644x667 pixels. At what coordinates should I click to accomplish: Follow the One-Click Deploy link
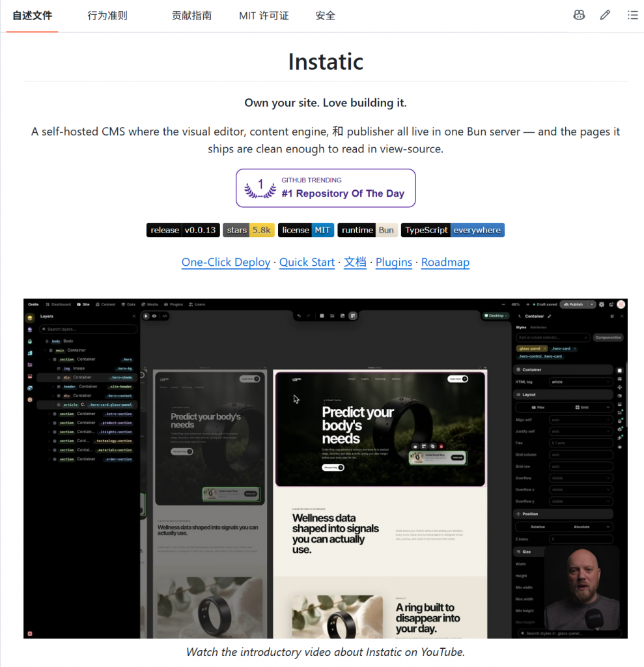[x=226, y=262]
